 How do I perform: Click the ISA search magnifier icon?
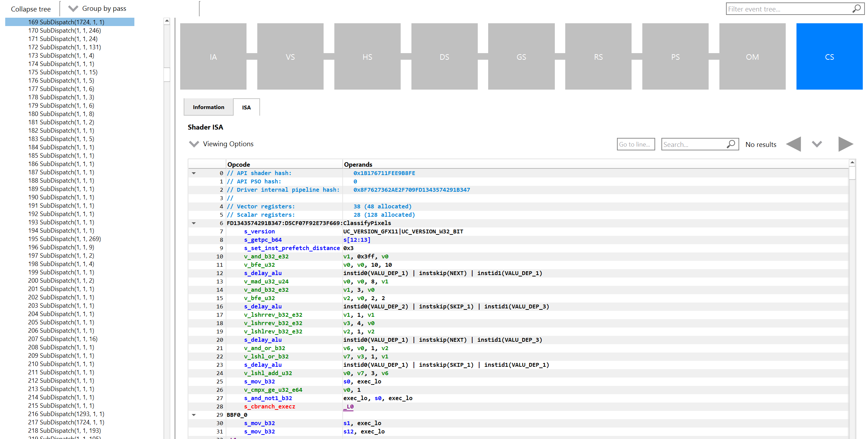click(731, 144)
